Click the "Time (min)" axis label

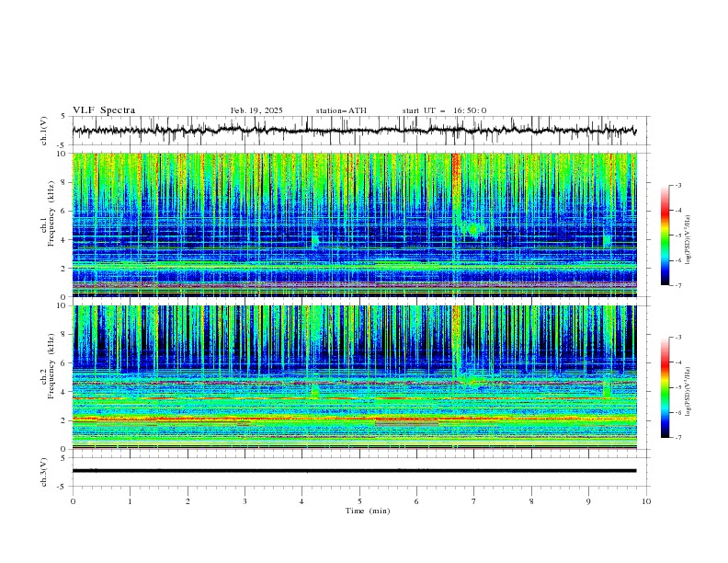pos(368,511)
